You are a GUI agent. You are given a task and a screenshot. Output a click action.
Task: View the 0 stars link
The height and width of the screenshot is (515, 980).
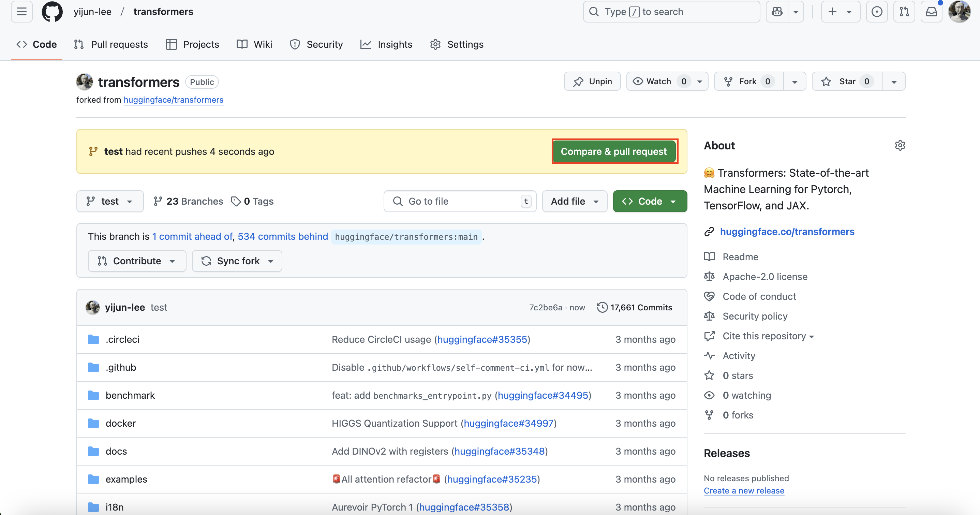point(738,376)
